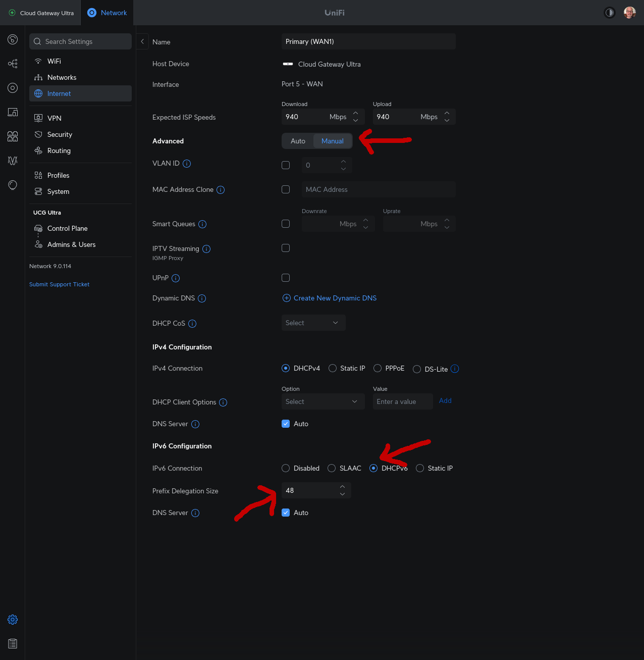This screenshot has width=644, height=660.
Task: Open Profiles settings
Action: click(80, 175)
